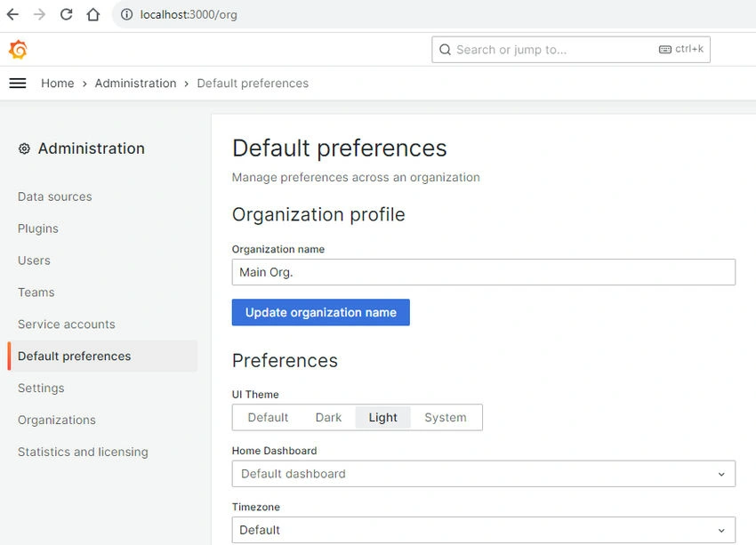Click the search magnifier icon

pyautogui.click(x=445, y=50)
